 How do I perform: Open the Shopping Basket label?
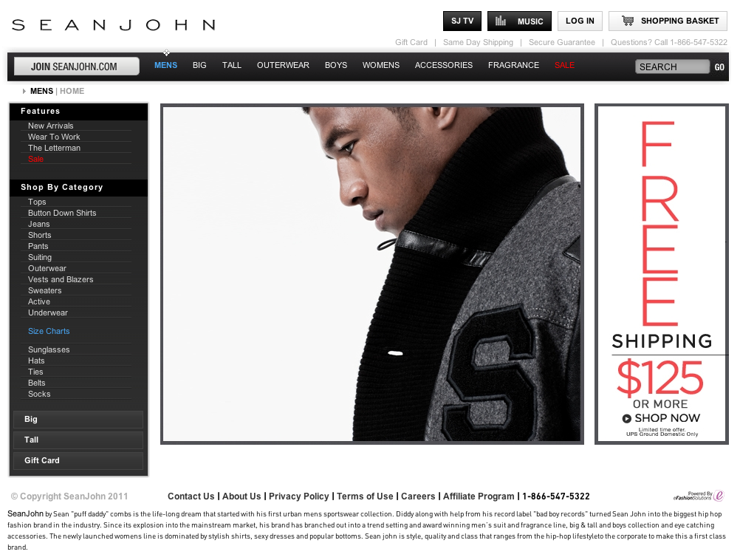[x=679, y=21]
